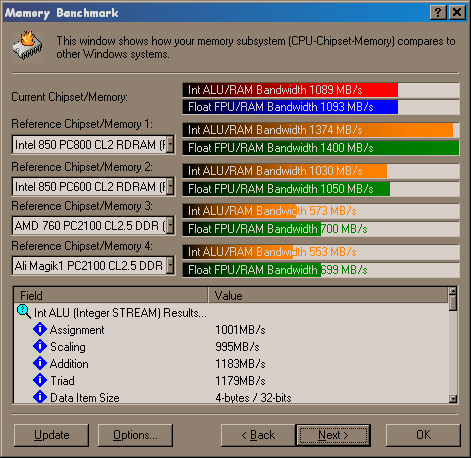Screen dimensions: 471x458
Task: Select the Triad row label
Action: (62, 381)
